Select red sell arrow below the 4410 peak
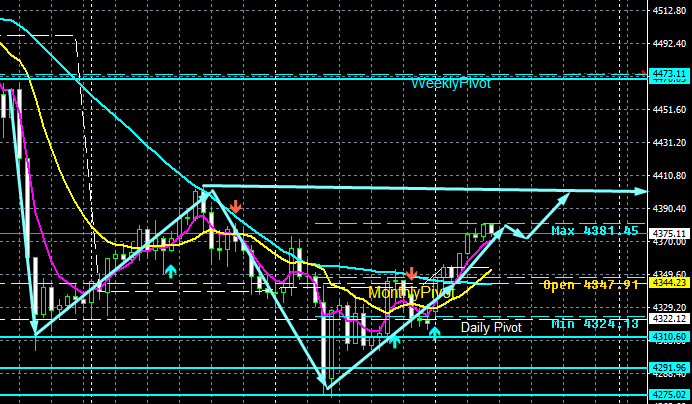Screen dimensions: 692x404 pyautogui.click(x=236, y=206)
